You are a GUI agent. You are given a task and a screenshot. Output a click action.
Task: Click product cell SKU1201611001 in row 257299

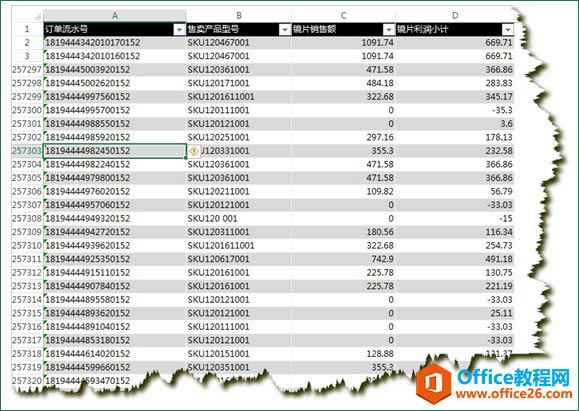[x=239, y=97]
